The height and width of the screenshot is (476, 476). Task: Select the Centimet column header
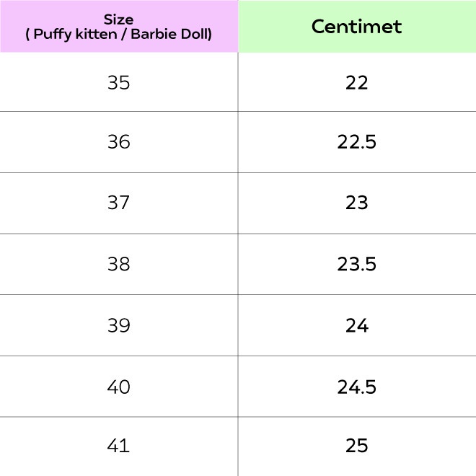tap(356, 27)
